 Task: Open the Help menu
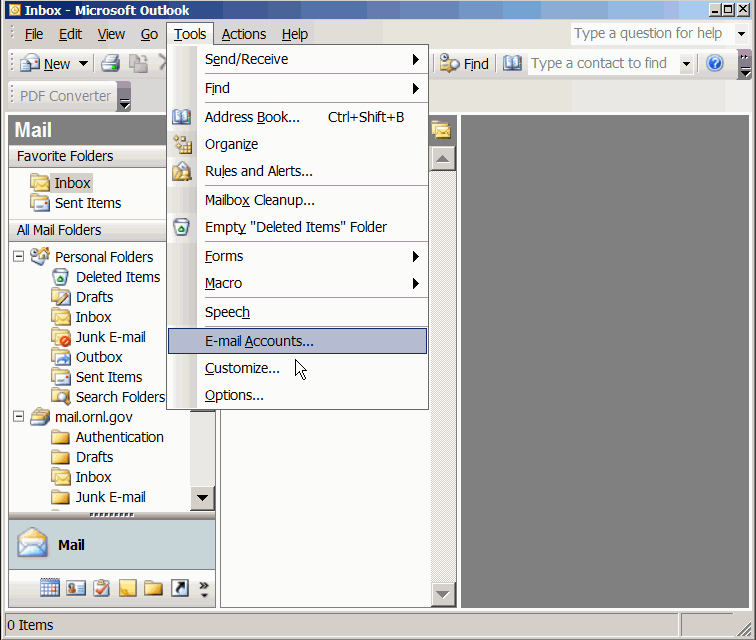(x=295, y=34)
